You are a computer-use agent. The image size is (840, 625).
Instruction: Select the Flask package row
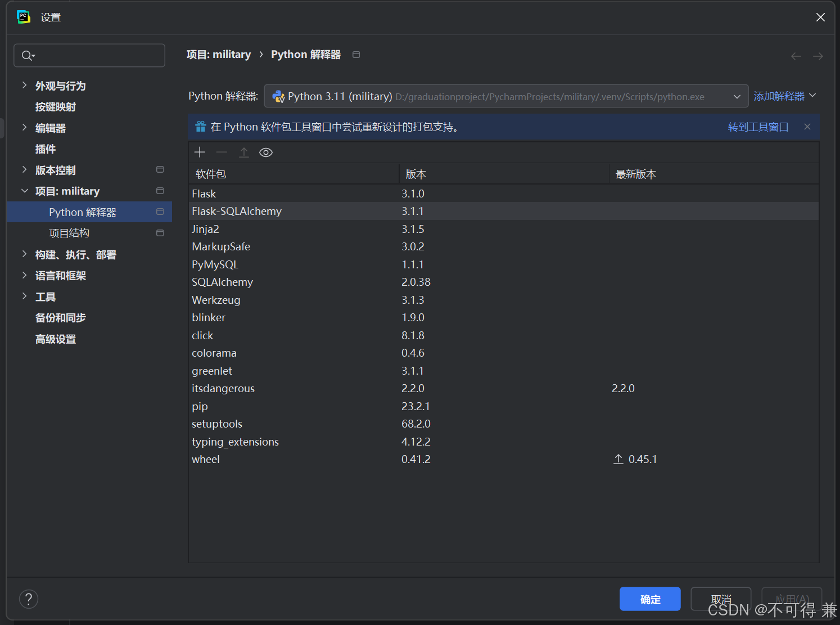(x=504, y=194)
